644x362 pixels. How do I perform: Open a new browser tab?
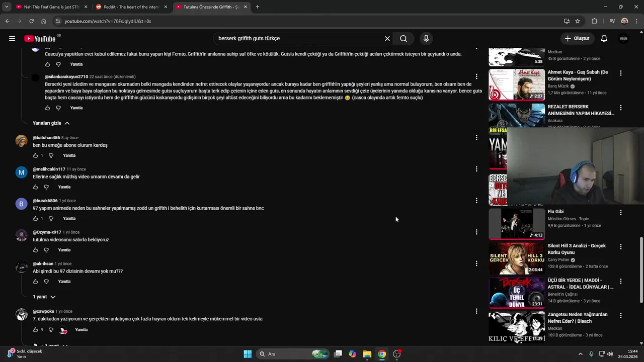(258, 7)
